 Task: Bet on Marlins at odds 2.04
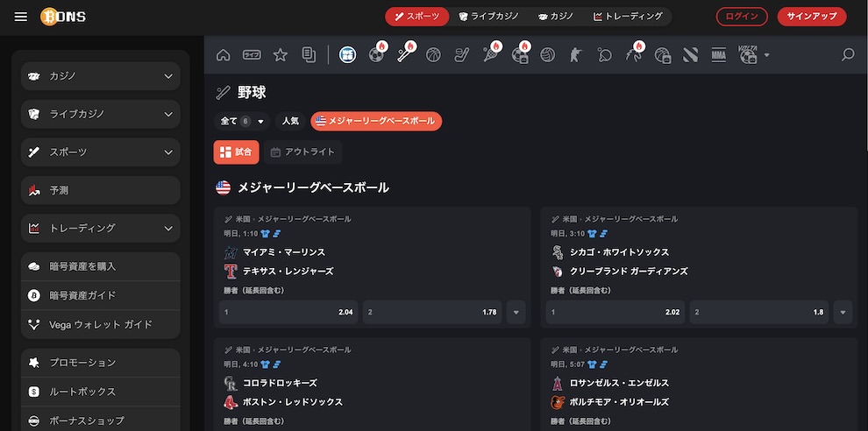coord(288,312)
